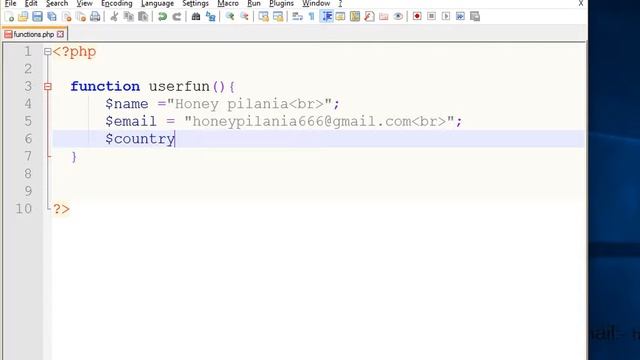
Task: Open User Defined Language dialog icon
Action: [340, 16]
